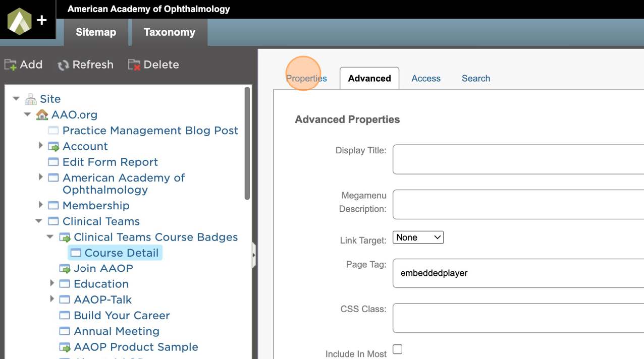
Task: Expand the Membership tree node
Action: tap(41, 205)
